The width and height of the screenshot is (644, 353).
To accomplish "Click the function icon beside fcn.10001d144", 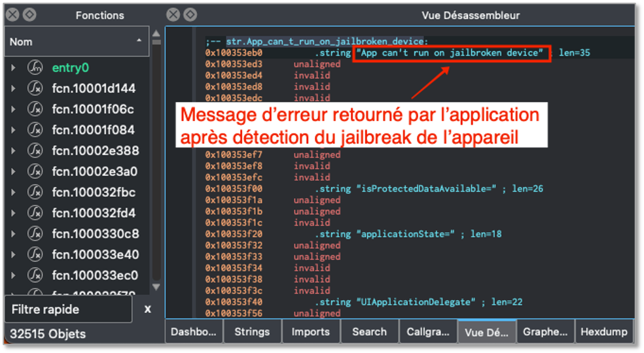I will [35, 88].
